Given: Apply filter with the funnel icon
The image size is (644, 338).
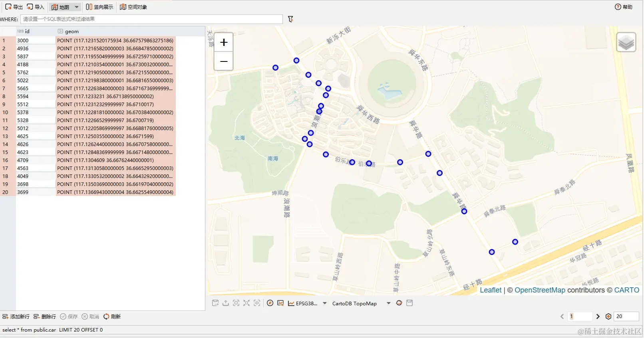Looking at the screenshot, I should 290,19.
